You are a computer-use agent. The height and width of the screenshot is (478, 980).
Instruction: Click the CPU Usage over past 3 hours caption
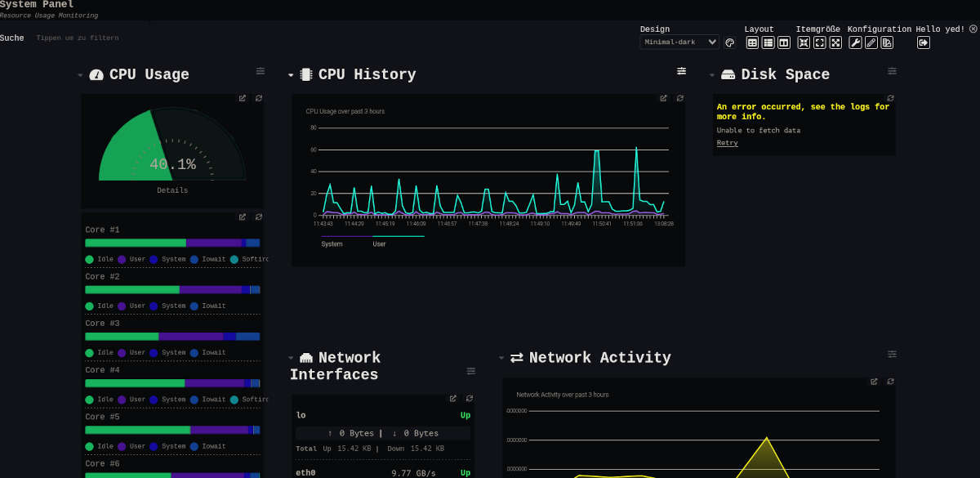[x=345, y=111]
